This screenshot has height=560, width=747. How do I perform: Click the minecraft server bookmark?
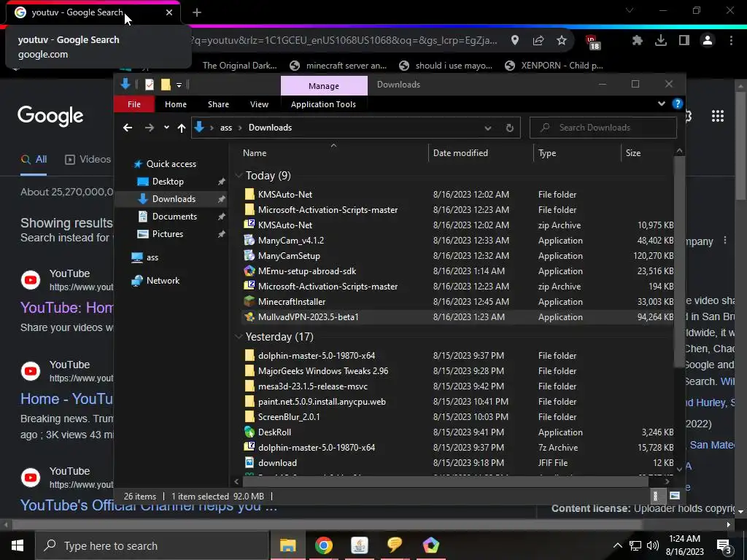pyautogui.click(x=338, y=66)
